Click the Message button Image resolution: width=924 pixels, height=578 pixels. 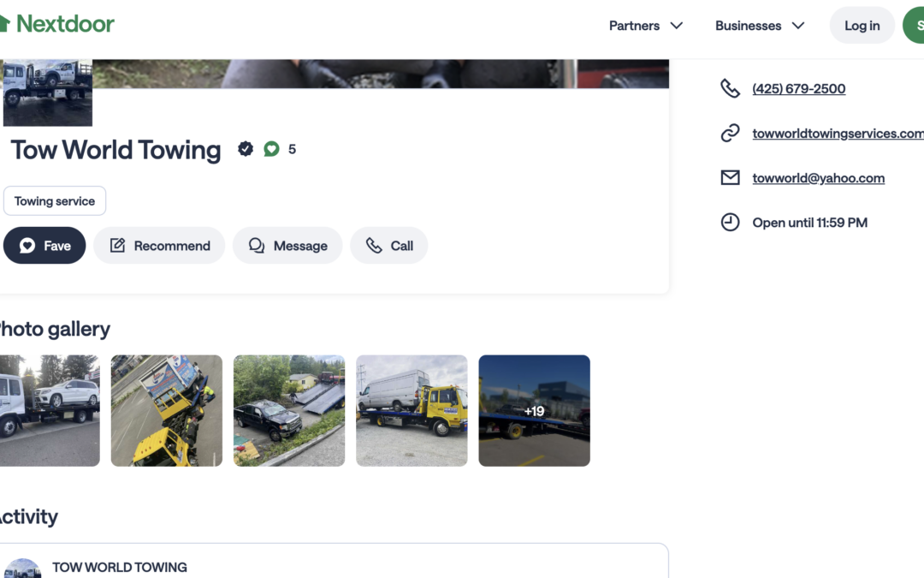click(x=287, y=246)
